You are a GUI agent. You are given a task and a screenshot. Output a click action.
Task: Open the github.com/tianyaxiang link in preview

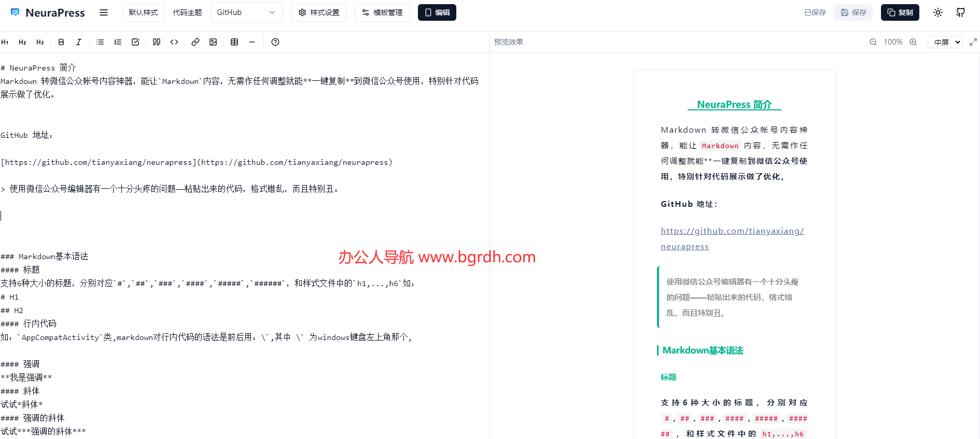pos(732,231)
